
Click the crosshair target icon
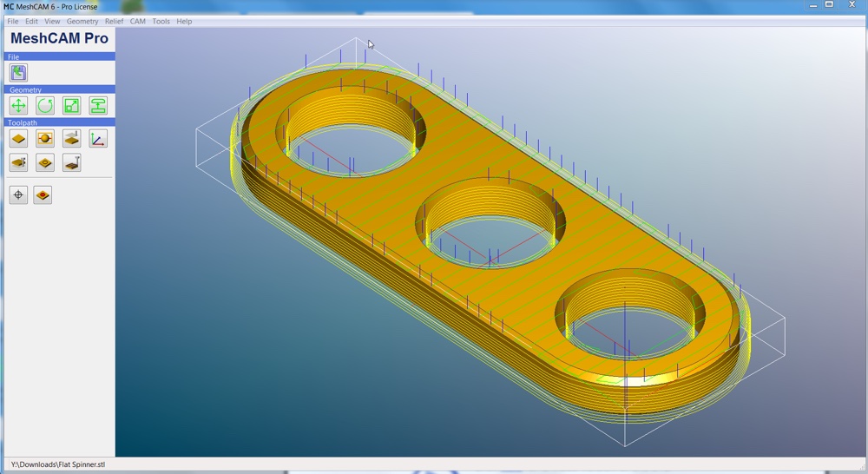tap(18, 195)
